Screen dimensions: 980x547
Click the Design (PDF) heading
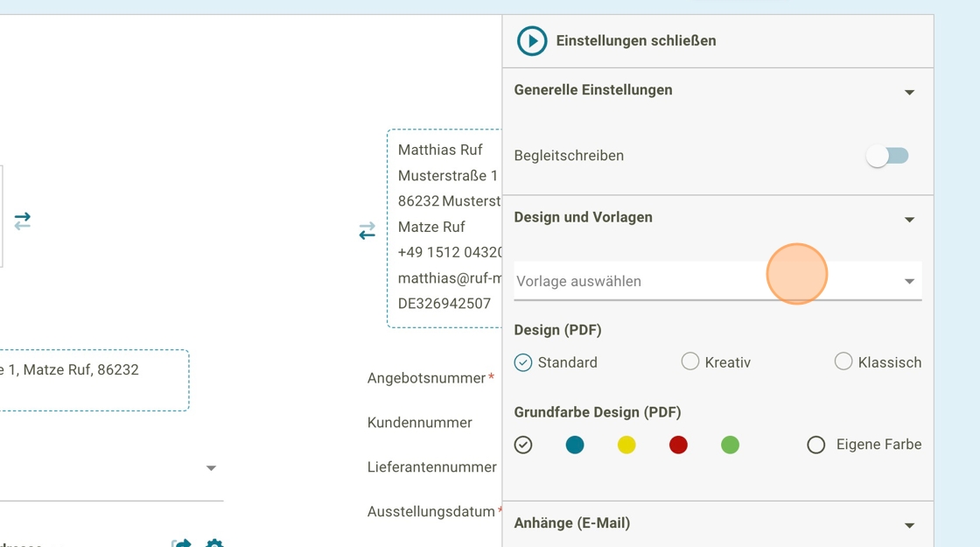pos(557,330)
